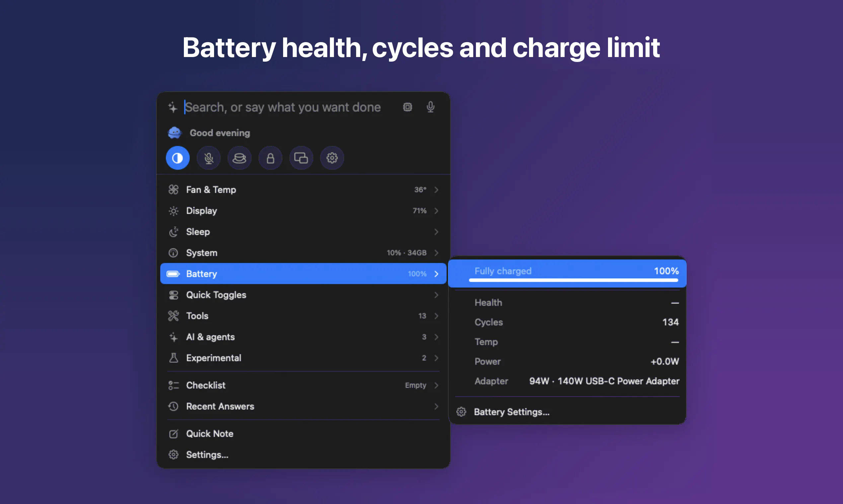Click the battery charge progress bar
Image resolution: width=843 pixels, height=504 pixels.
574,280
